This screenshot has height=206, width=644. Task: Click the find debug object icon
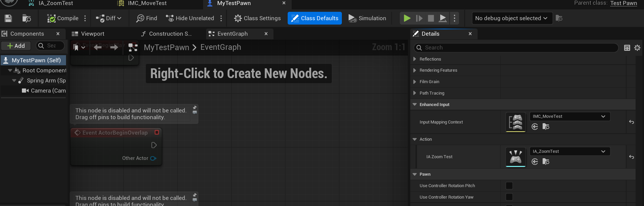pyautogui.click(x=559, y=18)
